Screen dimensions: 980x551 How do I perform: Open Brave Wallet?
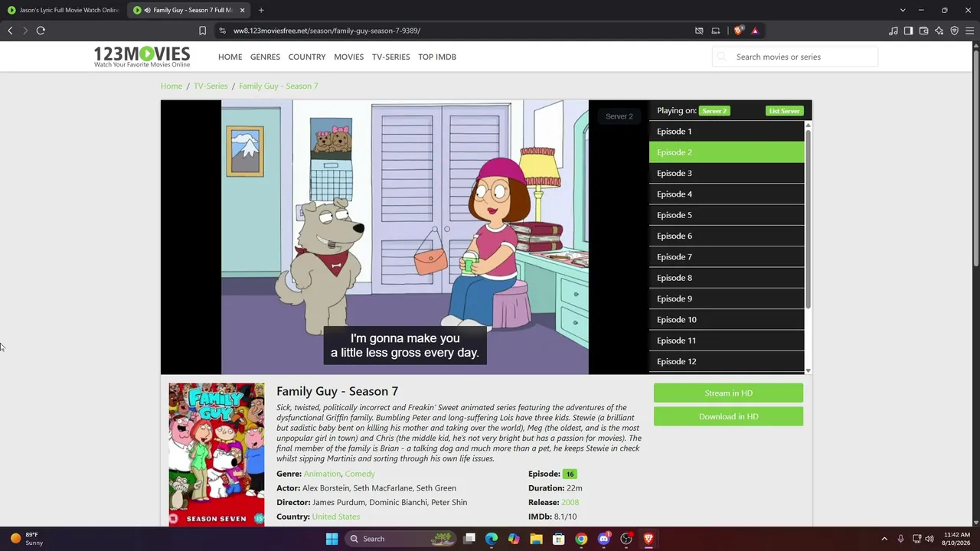click(924, 31)
